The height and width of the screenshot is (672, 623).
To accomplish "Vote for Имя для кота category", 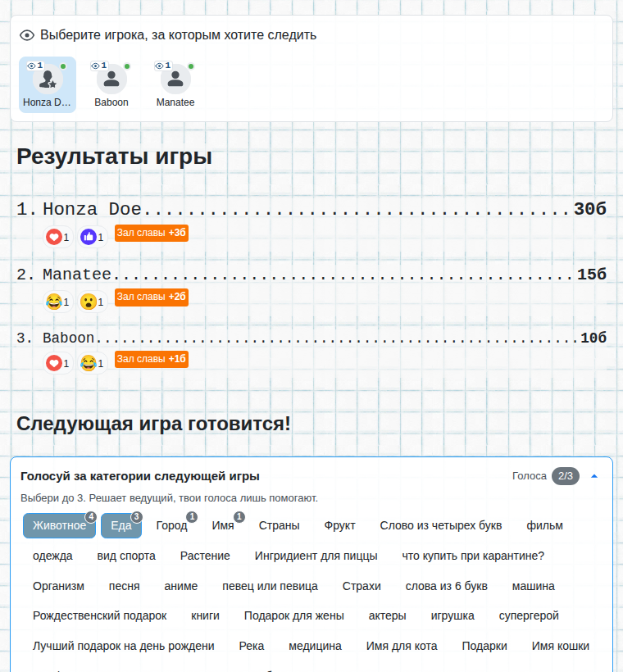I will tap(402, 646).
